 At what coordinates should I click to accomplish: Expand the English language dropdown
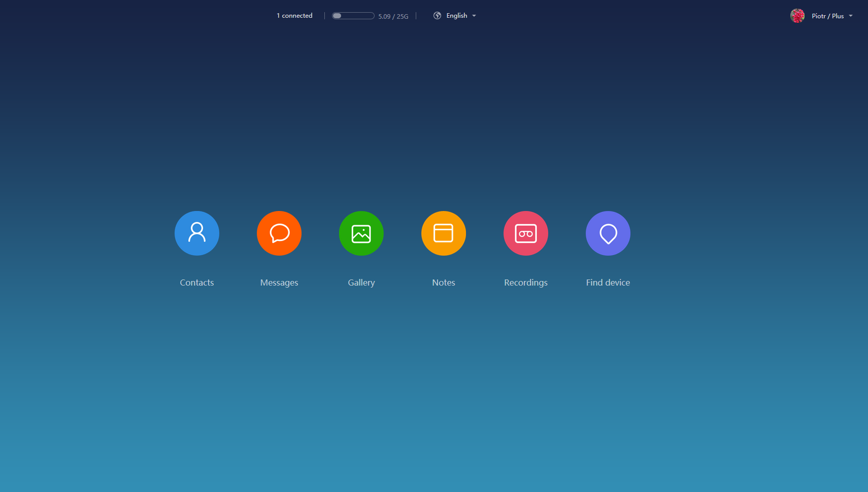[x=456, y=16]
